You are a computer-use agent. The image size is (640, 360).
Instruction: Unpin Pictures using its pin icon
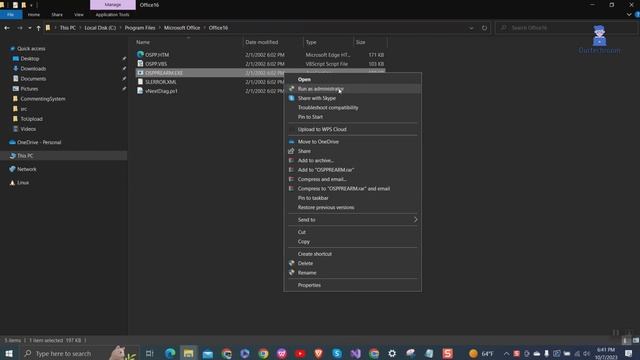pos(124,89)
